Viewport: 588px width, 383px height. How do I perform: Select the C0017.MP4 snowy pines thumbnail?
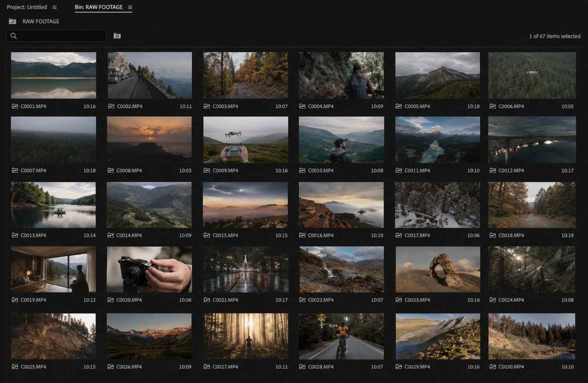(438, 205)
